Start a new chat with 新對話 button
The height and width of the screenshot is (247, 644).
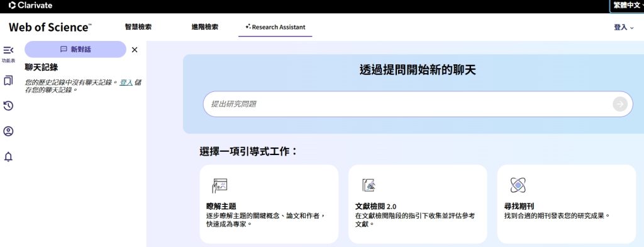point(75,49)
